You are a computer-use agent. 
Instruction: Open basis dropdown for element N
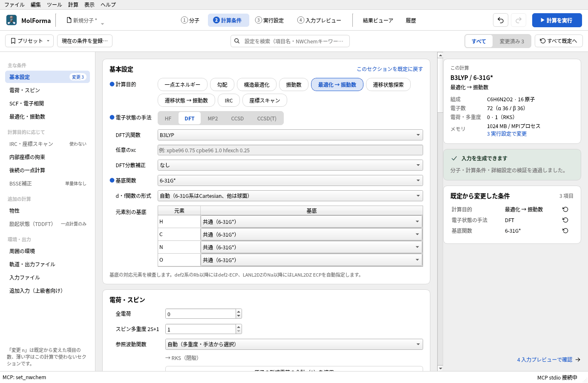click(311, 247)
